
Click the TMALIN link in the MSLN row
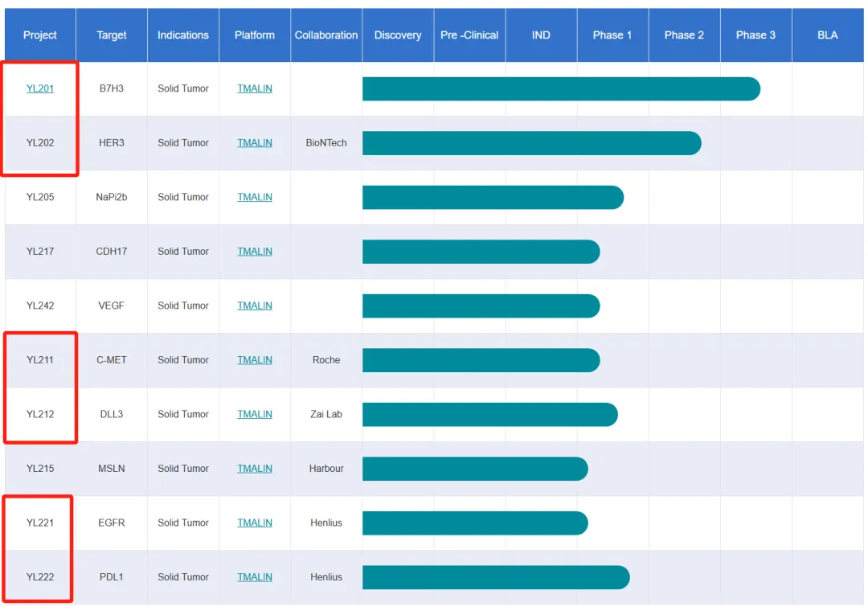pos(255,469)
